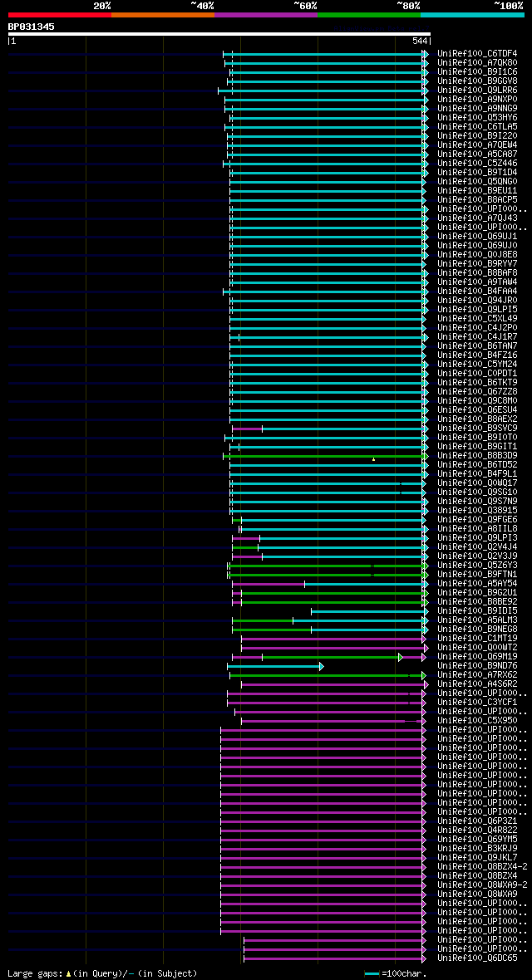532x980 pixels.
Task: Select hit UniRef100_B9GGV8
Action: click(x=477, y=81)
